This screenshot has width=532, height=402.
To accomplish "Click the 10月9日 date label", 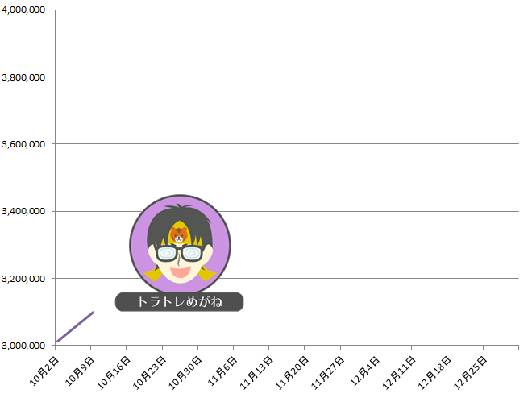I will click(80, 371).
